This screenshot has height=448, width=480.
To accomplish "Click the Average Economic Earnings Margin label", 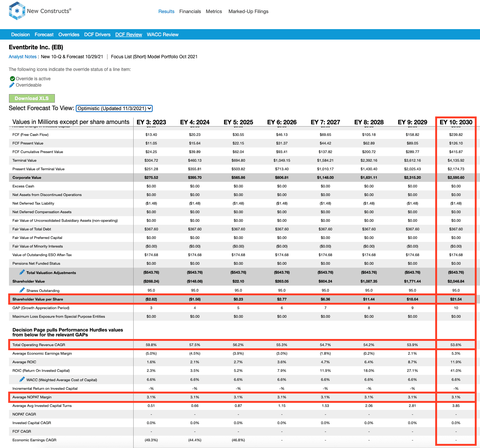I will tap(42, 353).
